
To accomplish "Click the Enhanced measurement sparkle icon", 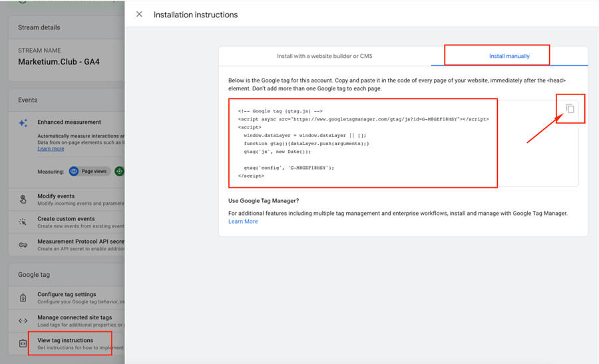I will coord(23,123).
